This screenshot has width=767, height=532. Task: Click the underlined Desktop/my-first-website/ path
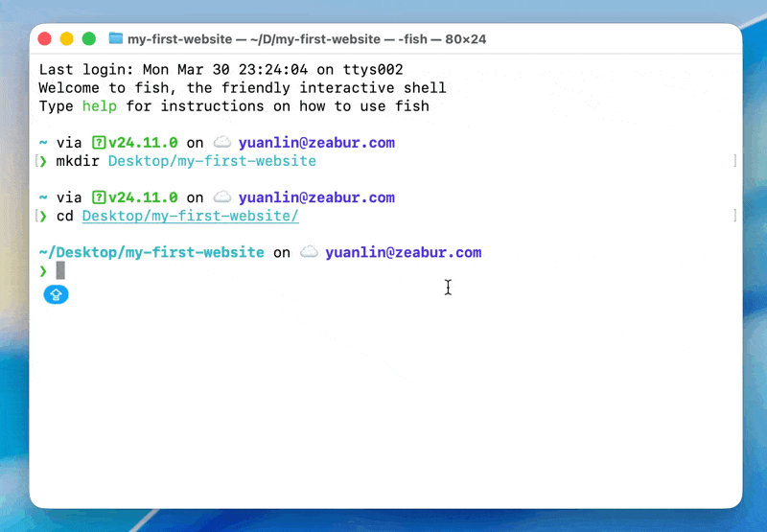[x=190, y=217]
